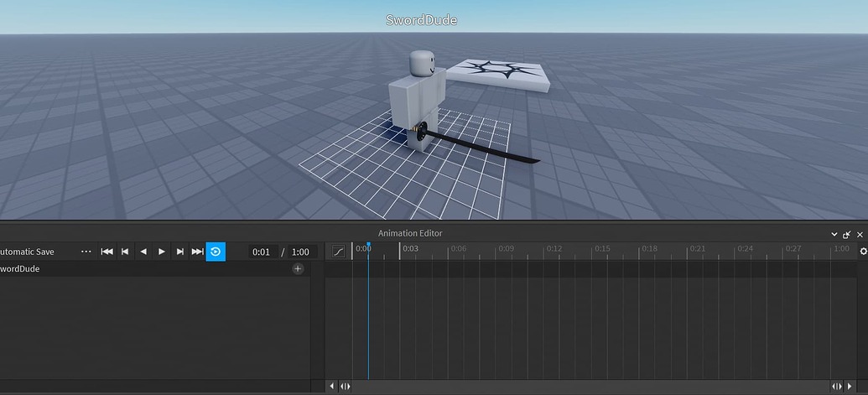Toggle the curve editor button

point(338,252)
